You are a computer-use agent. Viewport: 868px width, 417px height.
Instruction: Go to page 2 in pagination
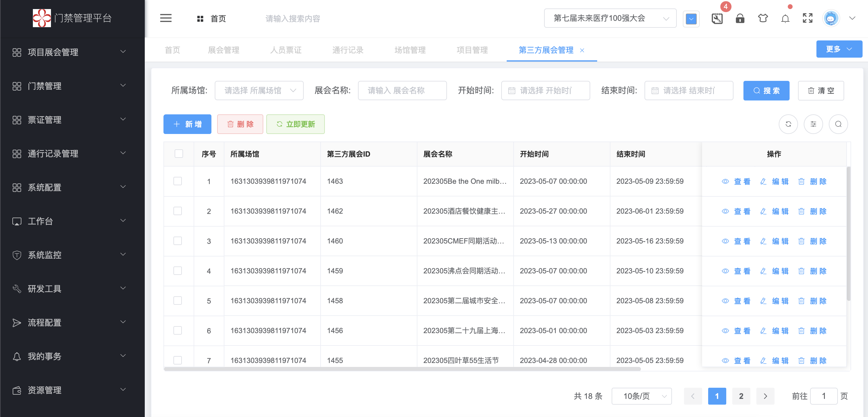point(741,396)
